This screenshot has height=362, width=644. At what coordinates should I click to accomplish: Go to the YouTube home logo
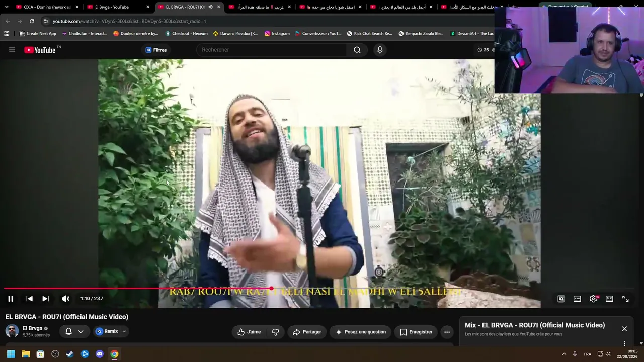tap(40, 50)
